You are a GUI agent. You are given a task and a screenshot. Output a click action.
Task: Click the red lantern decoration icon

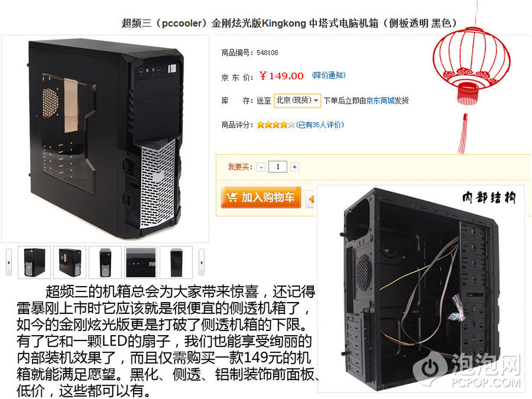[x=471, y=78]
